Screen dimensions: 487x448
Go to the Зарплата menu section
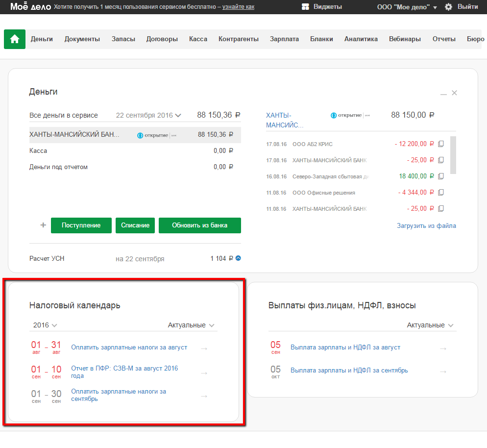(284, 39)
